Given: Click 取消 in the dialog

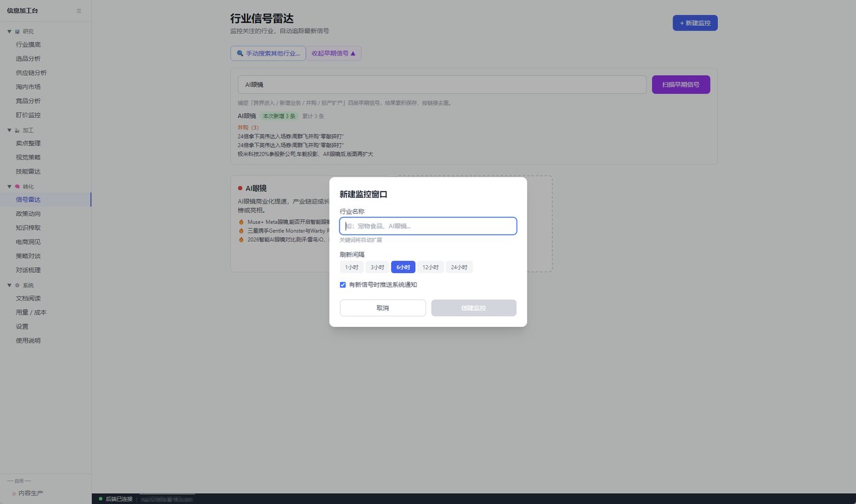Looking at the screenshot, I should tap(383, 308).
